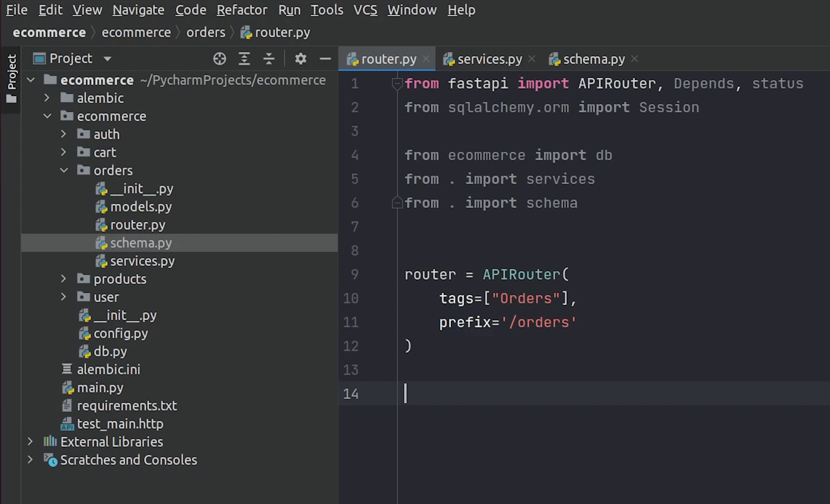Click the locate/select opened file crosshair icon
This screenshot has height=504, width=830.
[x=219, y=59]
